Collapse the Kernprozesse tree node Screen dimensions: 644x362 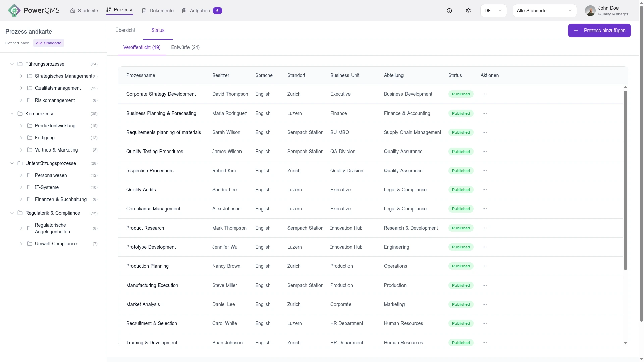12,114
